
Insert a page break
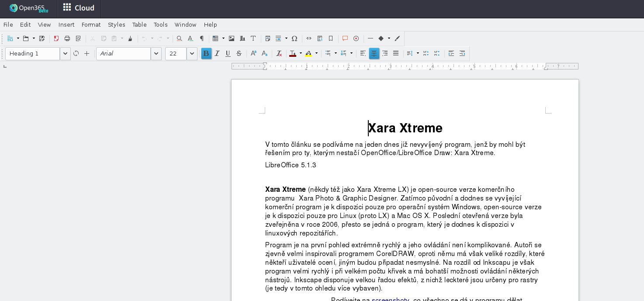pyautogui.click(x=268, y=38)
